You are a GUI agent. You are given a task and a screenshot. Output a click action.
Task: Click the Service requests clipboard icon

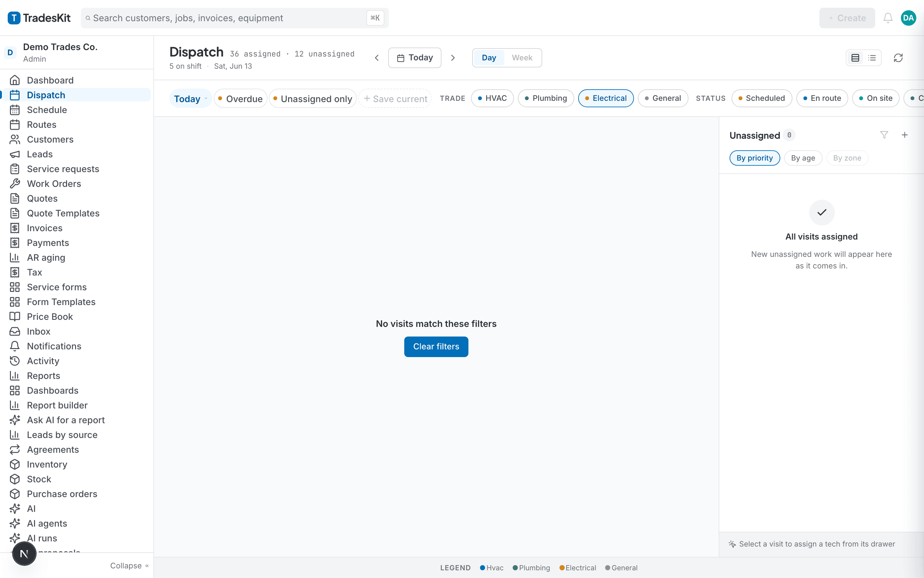point(14,169)
